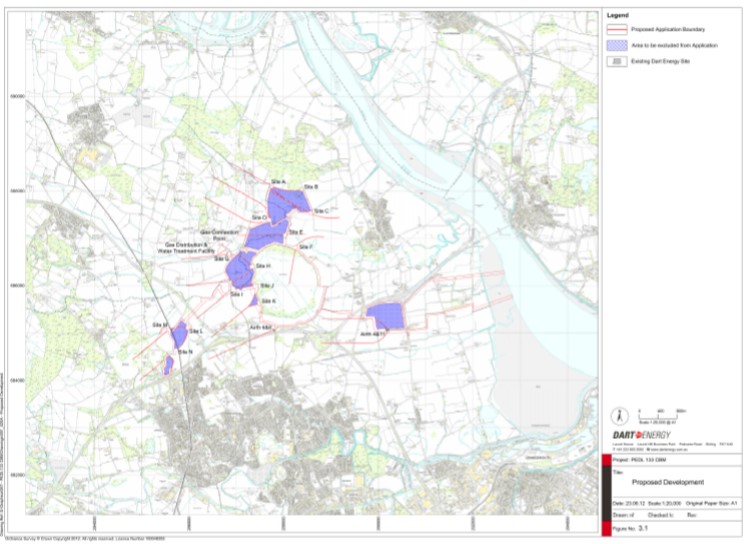This screenshot has width=750, height=544.
Task: Select the Site A label on map
Action: [x=279, y=181]
